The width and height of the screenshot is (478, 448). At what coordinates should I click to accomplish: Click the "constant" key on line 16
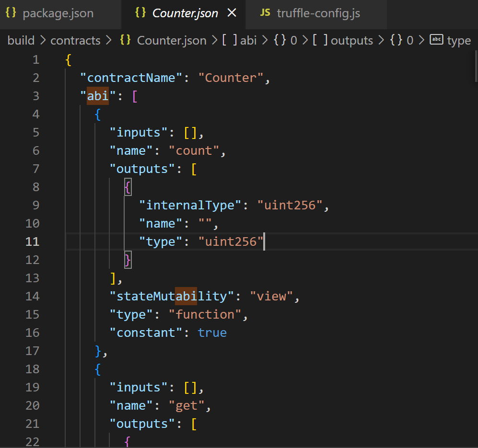tap(146, 333)
